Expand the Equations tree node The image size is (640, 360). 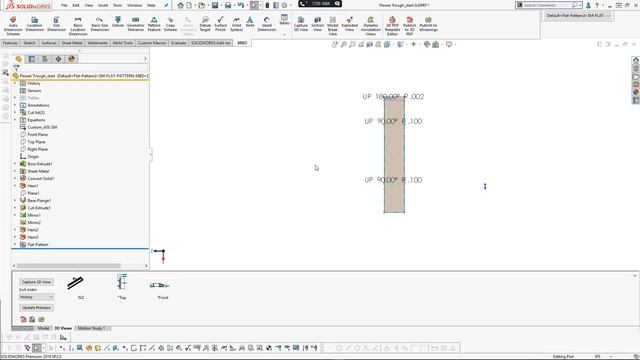coord(15,120)
